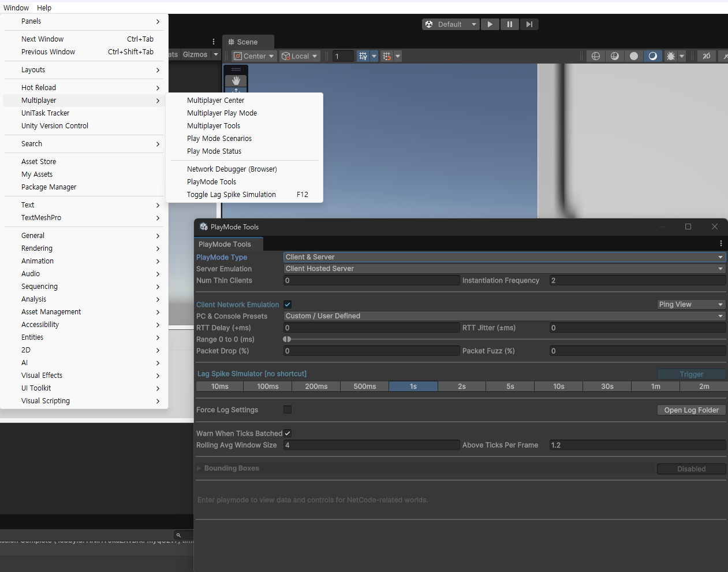
Task: Select 10ms lag spike duration
Action: [219, 387]
